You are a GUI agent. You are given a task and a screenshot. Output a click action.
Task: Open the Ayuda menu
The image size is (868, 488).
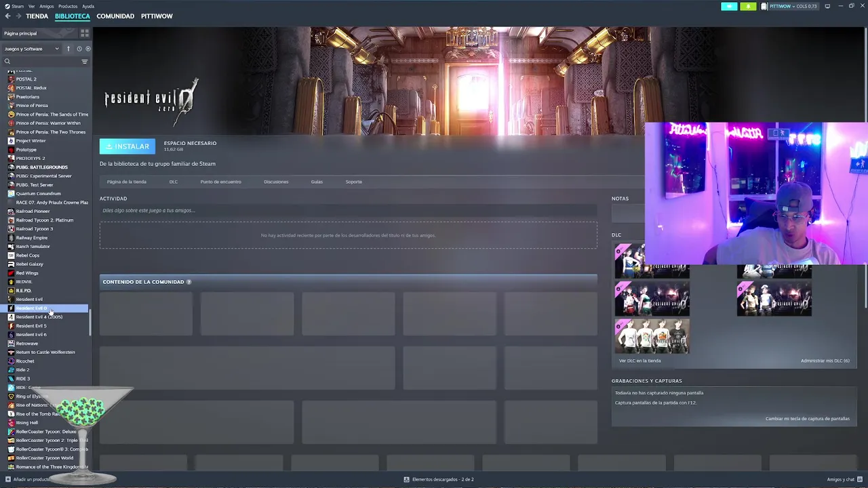coord(88,6)
